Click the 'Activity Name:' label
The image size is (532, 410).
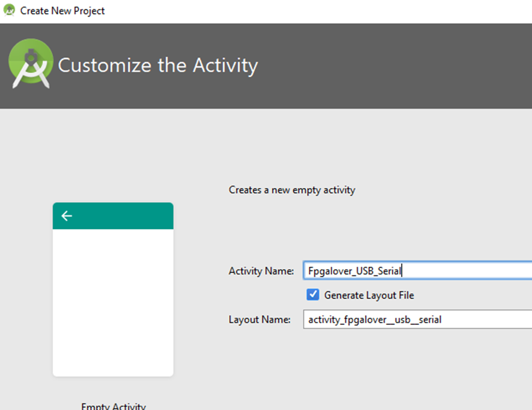261,271
